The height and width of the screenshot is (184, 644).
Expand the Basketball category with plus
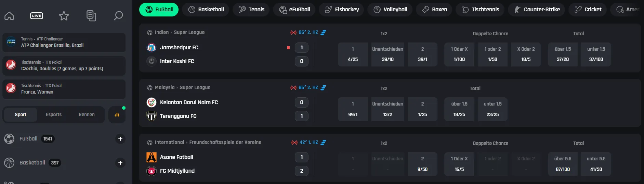pos(120,163)
